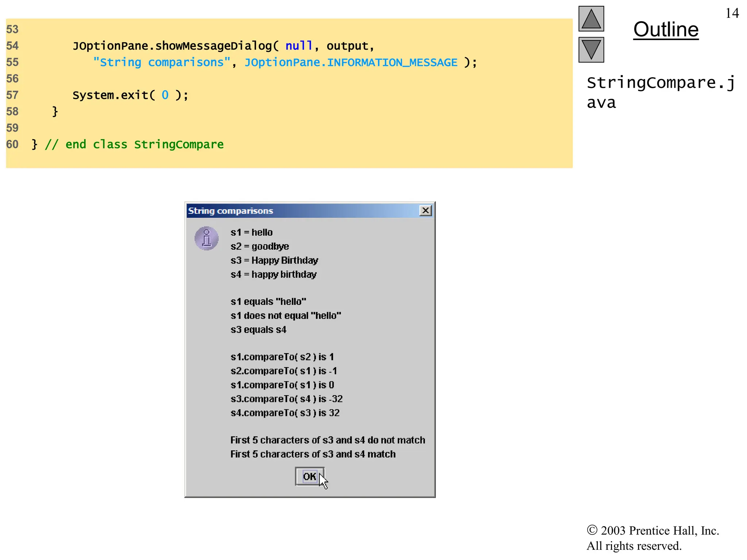This screenshot has width=747, height=560.
Task: Click "s1.compareTo( s1 ) is 0"
Action: click(282, 385)
